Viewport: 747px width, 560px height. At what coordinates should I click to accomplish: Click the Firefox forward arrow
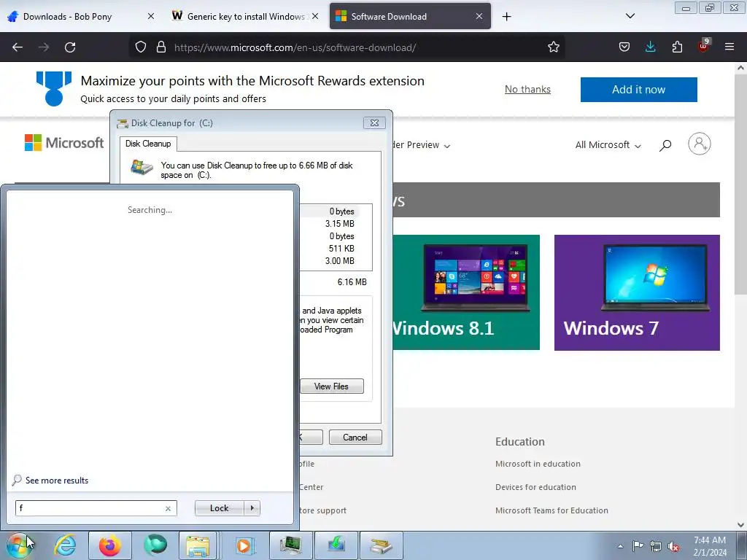(44, 47)
